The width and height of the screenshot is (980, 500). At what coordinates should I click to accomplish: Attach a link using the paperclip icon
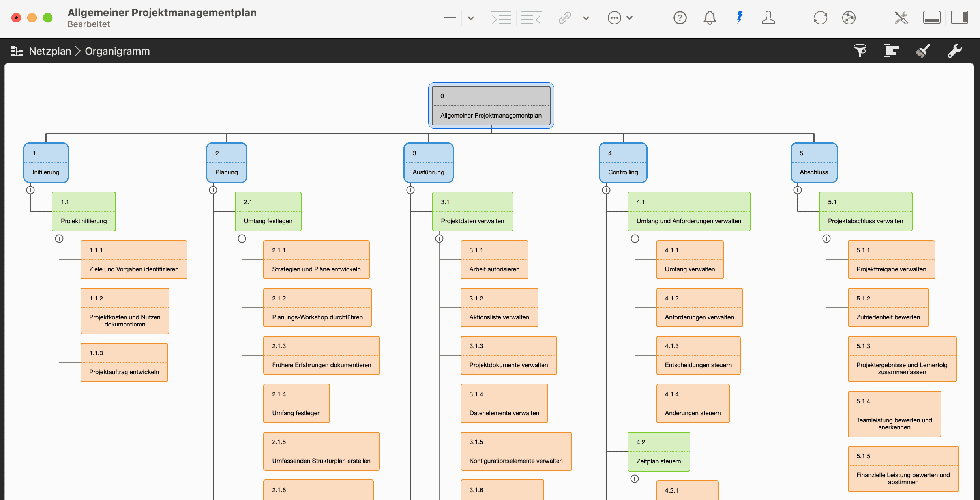point(564,18)
